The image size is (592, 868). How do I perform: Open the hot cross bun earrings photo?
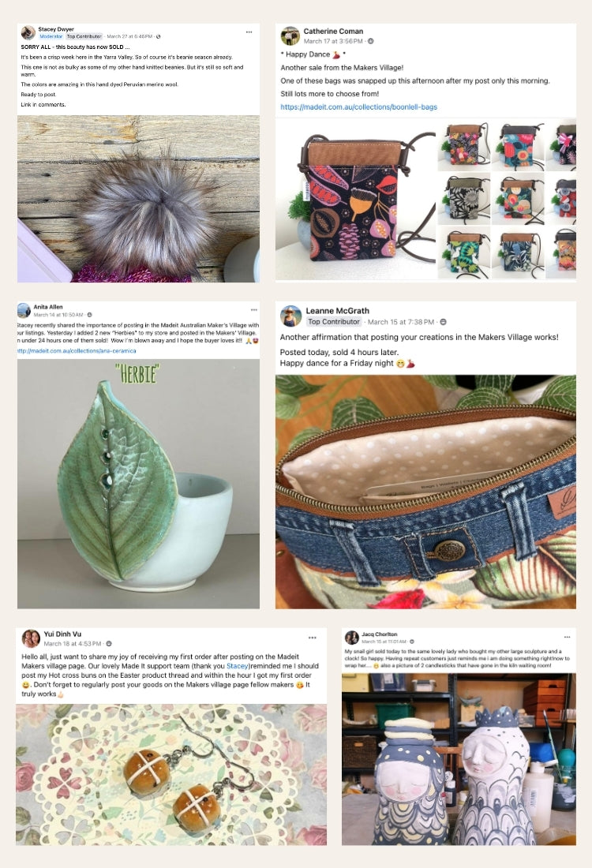pyautogui.click(x=171, y=774)
